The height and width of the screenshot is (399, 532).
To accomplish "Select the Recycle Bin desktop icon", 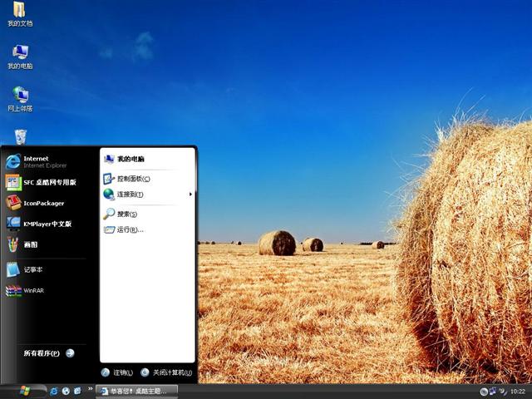I will 20,136.
